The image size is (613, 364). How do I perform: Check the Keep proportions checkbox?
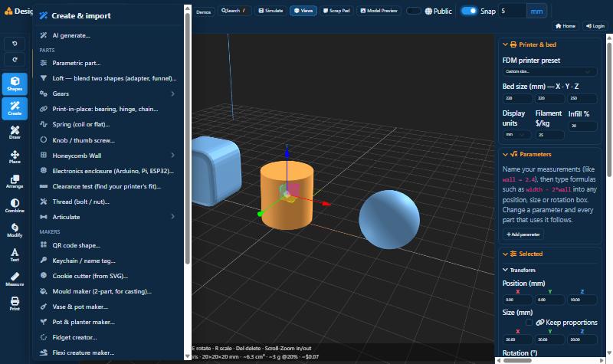click(529, 322)
